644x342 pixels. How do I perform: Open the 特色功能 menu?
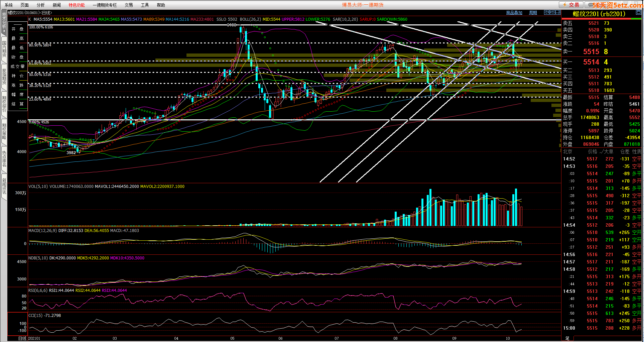[77, 5]
